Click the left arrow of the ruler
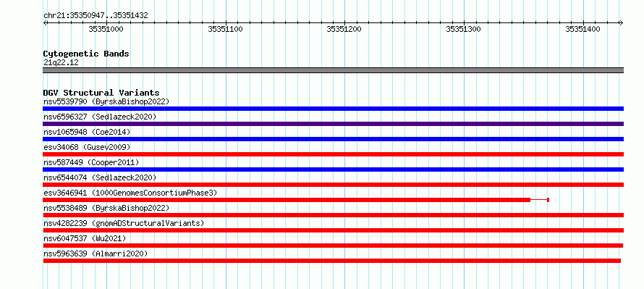 click(45, 22)
